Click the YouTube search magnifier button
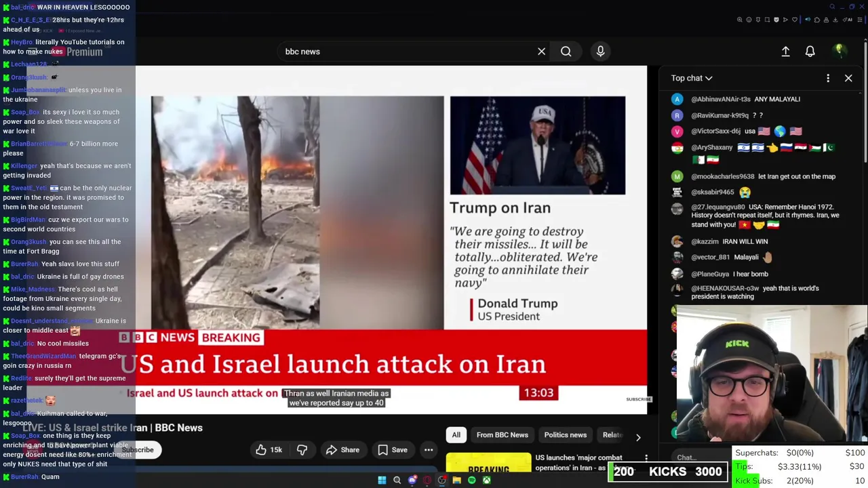 566,52
